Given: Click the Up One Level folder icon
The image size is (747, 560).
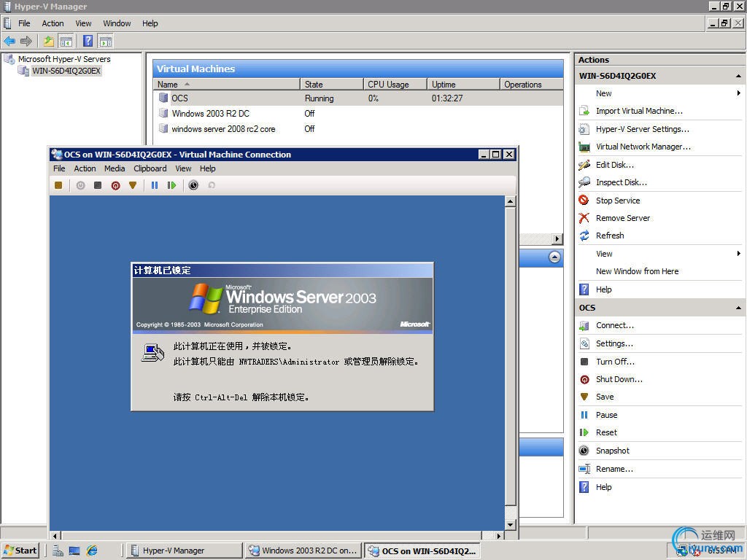Looking at the screenshot, I should click(x=49, y=42).
